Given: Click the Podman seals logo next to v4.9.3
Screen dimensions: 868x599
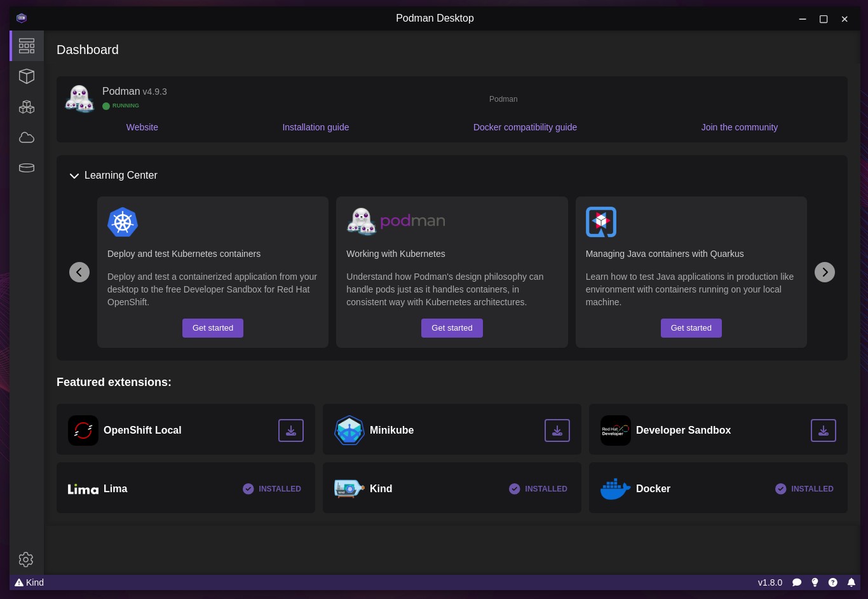Looking at the screenshot, I should pyautogui.click(x=80, y=99).
